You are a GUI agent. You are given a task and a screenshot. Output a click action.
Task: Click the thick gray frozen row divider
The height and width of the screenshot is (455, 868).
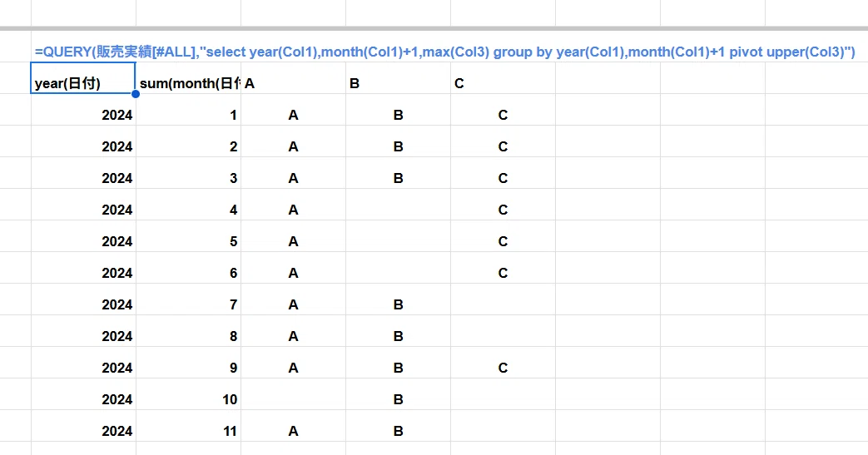point(434,28)
